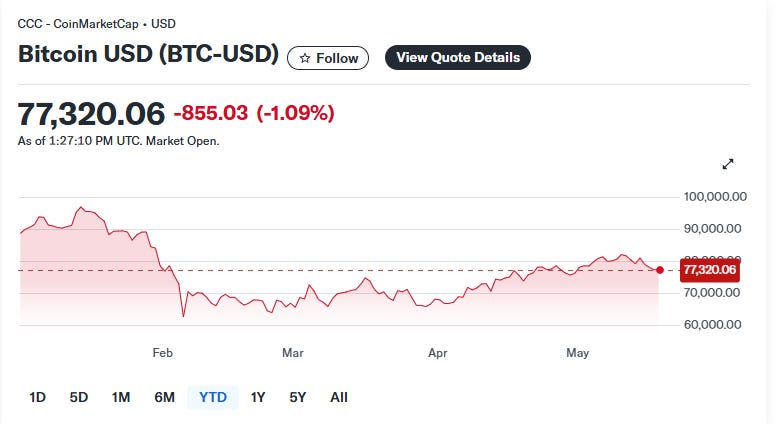Screen dimensions: 777x424
Task: Show the 1Y chart range
Action: [x=258, y=397]
